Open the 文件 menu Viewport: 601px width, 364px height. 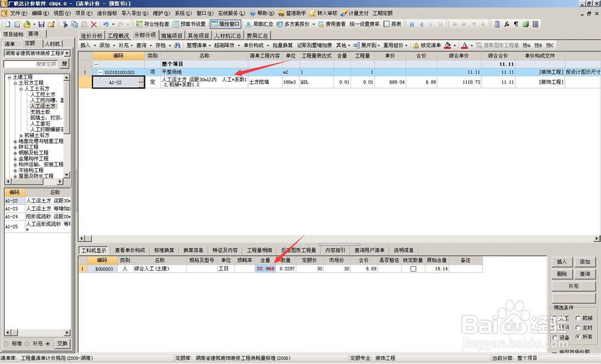[18, 13]
